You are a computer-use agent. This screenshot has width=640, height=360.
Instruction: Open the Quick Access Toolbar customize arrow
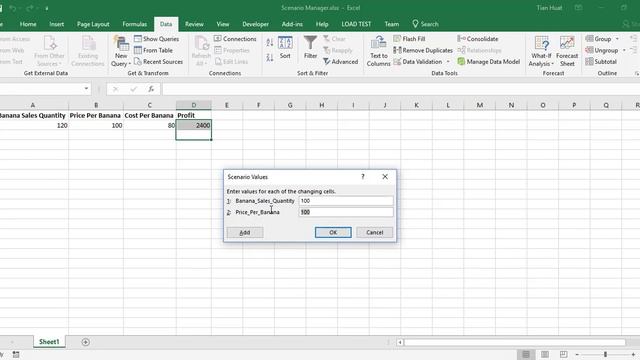click(x=47, y=8)
